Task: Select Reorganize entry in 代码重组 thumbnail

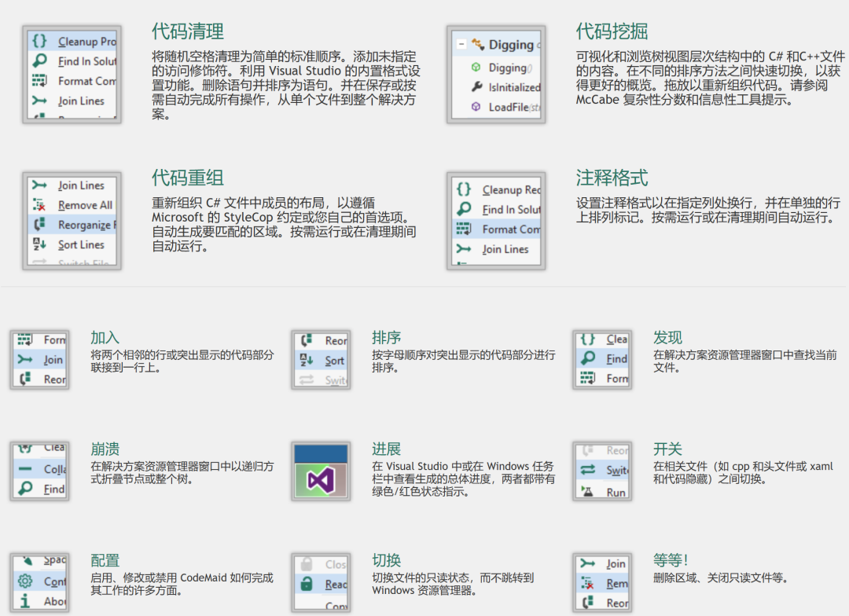Action: pos(72,225)
